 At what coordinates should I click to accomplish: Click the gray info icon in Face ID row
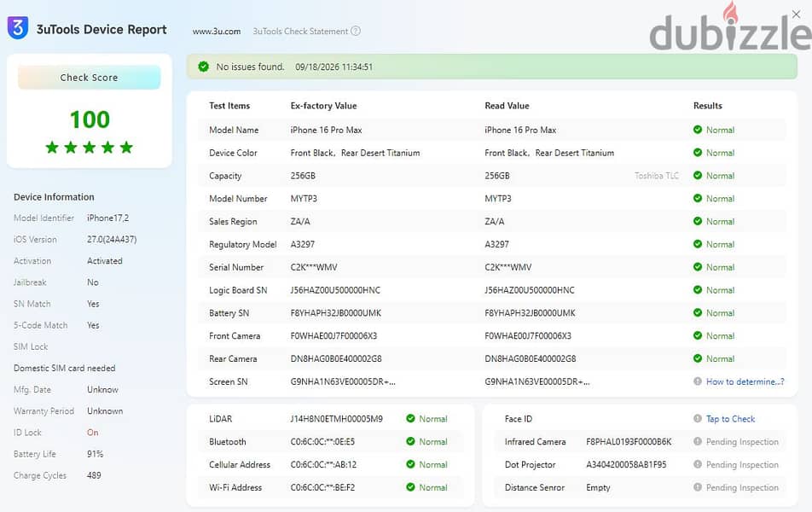click(698, 418)
